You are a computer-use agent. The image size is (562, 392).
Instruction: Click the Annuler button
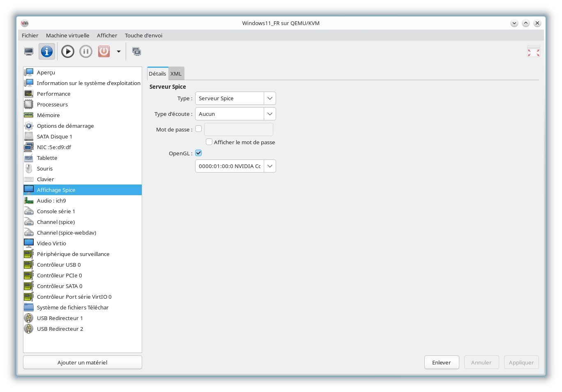point(481,362)
